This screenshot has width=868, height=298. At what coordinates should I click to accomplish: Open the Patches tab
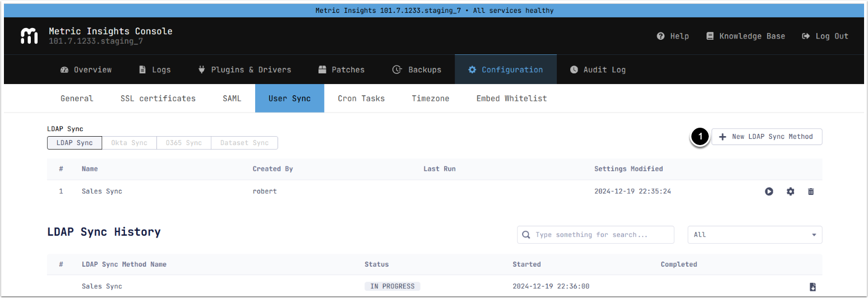point(341,69)
